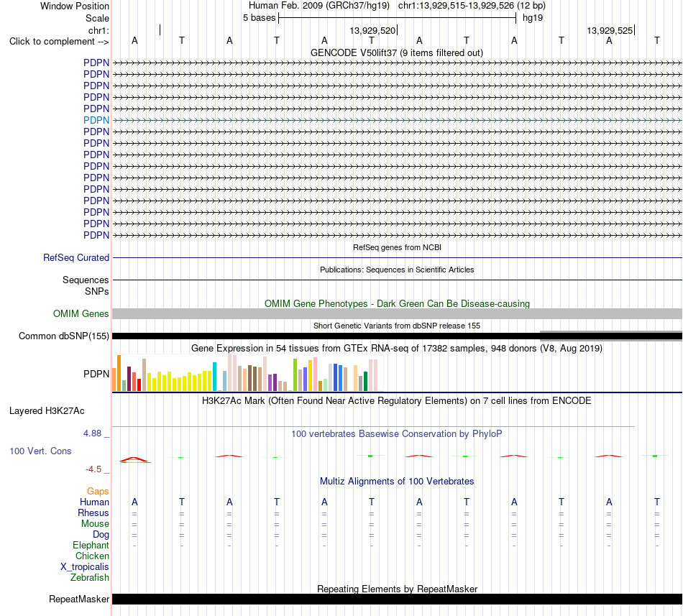683x616 pixels.
Task: Open 'Repeating Elements by RepeatMasker' title
Action: click(397, 589)
